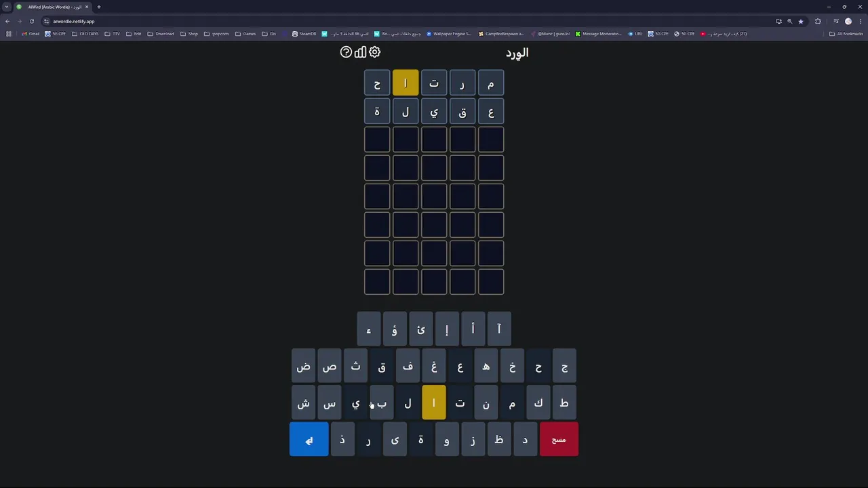The height and width of the screenshot is (488, 868).
Task: Open the Edit bookmark folder
Action: click(134, 34)
